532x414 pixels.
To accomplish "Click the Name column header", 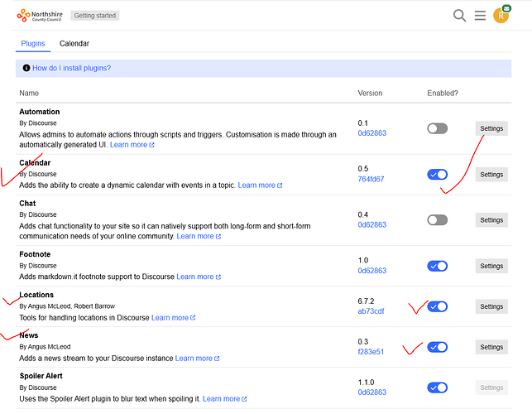I will tap(29, 93).
